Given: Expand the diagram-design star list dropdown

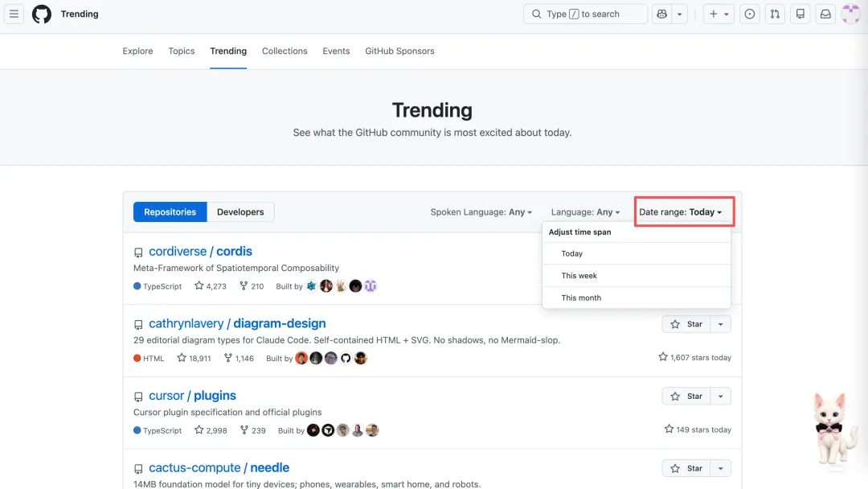Looking at the screenshot, I should coord(720,324).
